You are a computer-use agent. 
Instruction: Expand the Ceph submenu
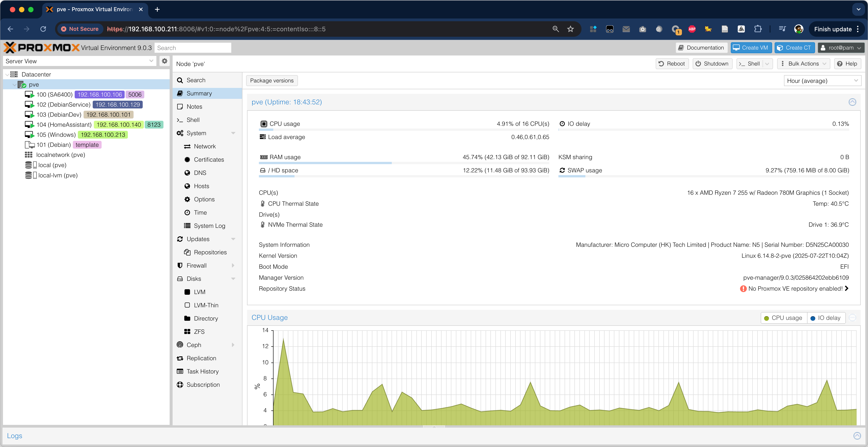pos(233,345)
